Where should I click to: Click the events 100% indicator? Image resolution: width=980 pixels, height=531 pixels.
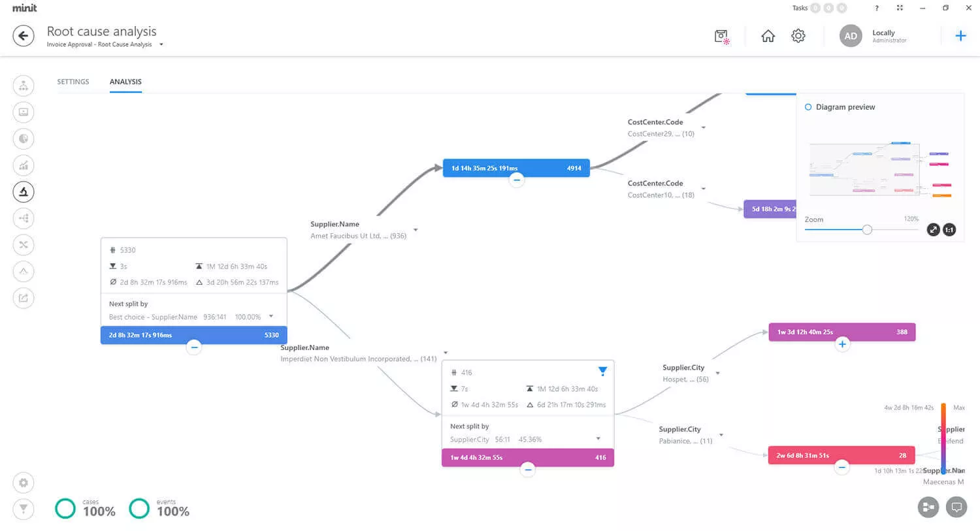159,508
